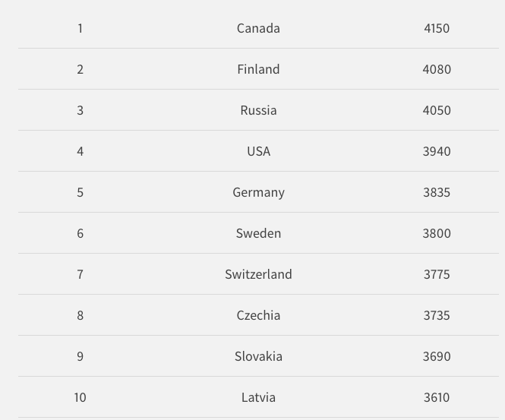Click Canada's points value 4150
The height and width of the screenshot is (420, 505).
(437, 28)
